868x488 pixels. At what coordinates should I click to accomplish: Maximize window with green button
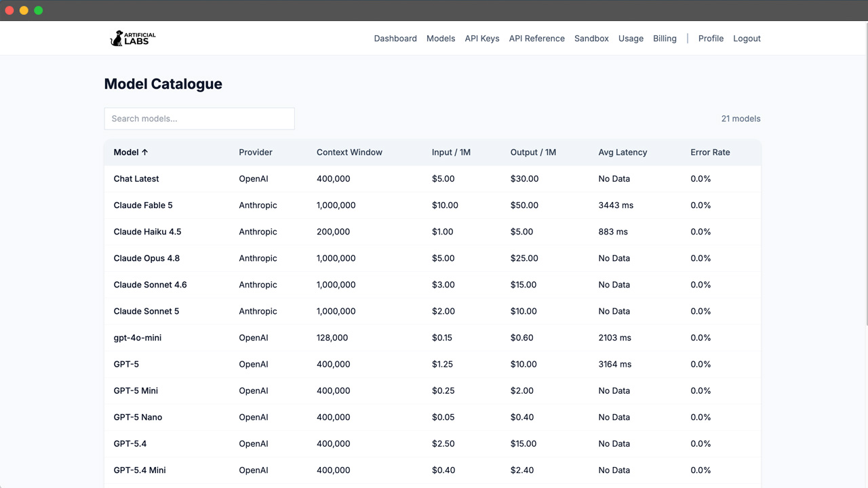39,10
